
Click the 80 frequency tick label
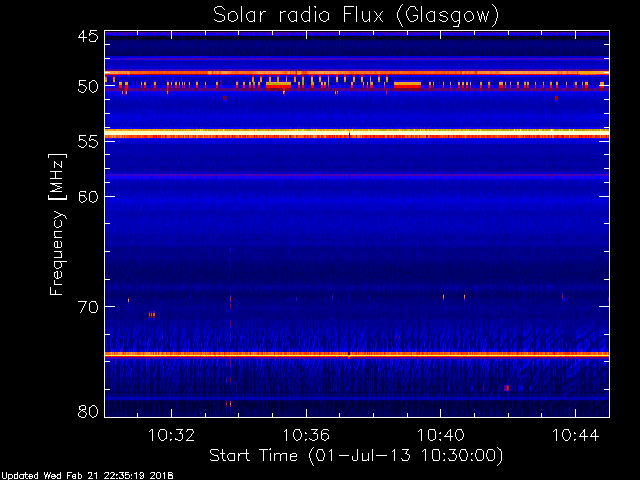click(88, 411)
